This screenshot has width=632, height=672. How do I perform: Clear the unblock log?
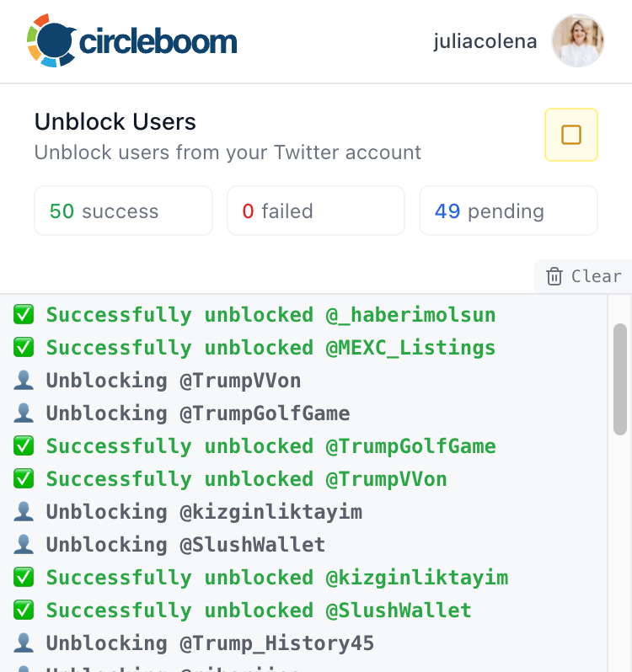tap(584, 276)
